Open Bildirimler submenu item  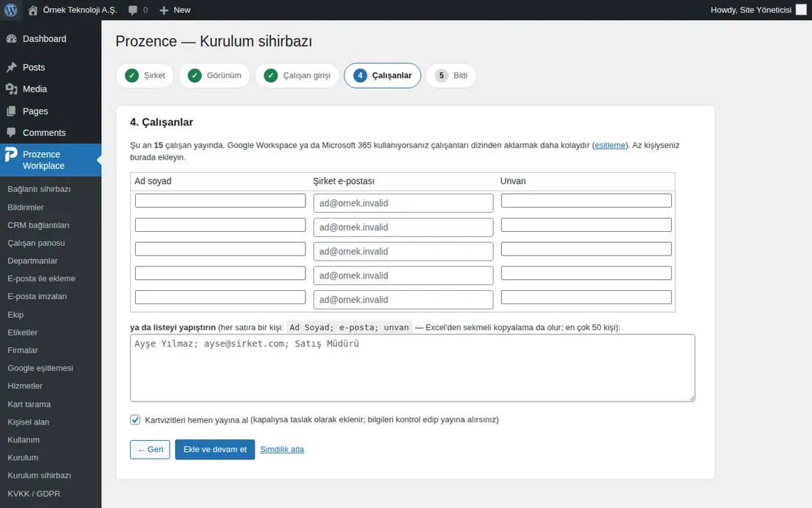[25, 207]
